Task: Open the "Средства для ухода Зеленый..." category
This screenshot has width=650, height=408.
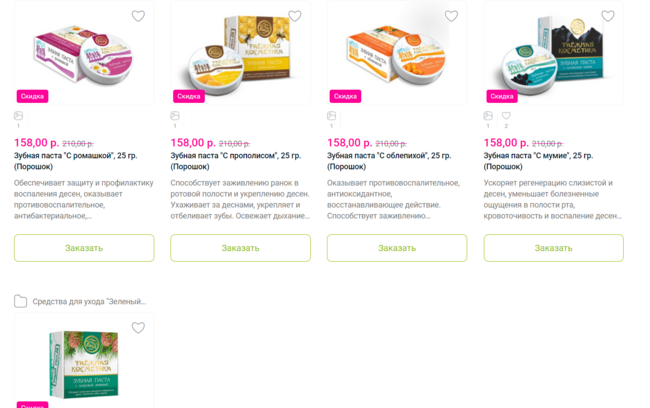Action: (89, 301)
